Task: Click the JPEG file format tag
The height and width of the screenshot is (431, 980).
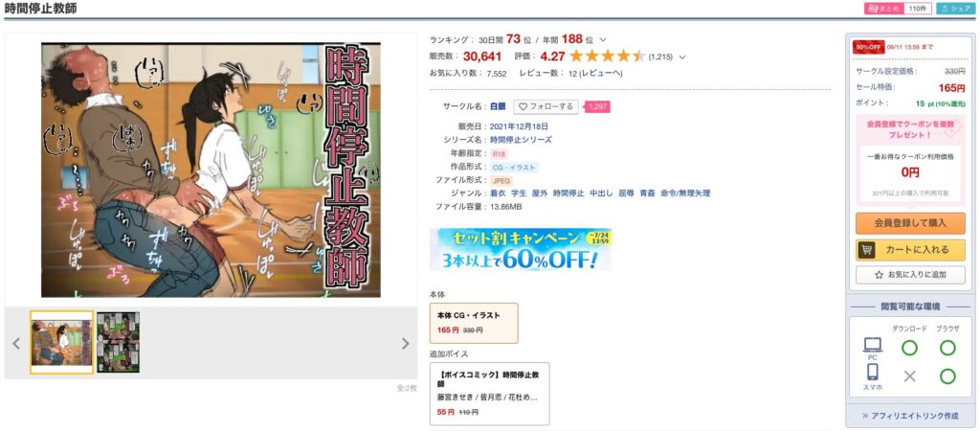Action: click(501, 181)
